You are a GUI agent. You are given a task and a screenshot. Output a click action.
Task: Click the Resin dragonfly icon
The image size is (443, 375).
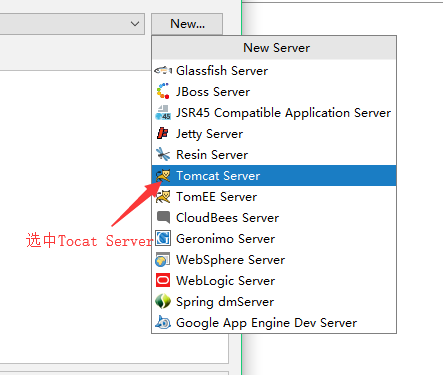[x=163, y=154]
